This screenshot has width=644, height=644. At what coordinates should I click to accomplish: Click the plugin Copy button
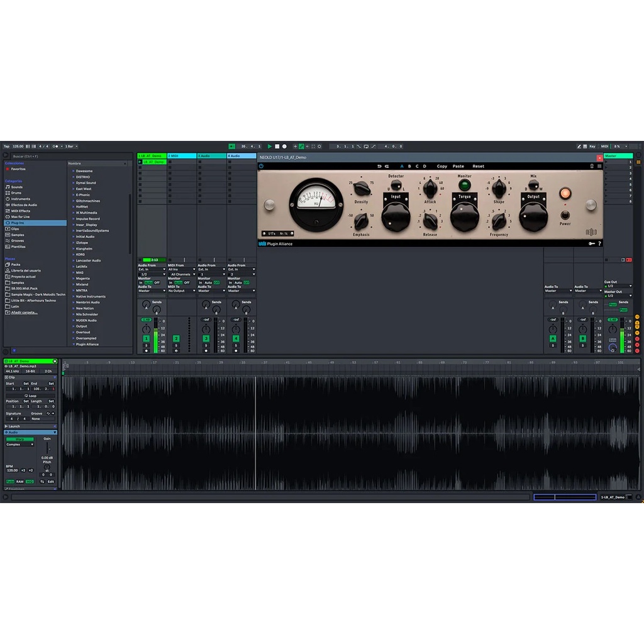point(442,166)
